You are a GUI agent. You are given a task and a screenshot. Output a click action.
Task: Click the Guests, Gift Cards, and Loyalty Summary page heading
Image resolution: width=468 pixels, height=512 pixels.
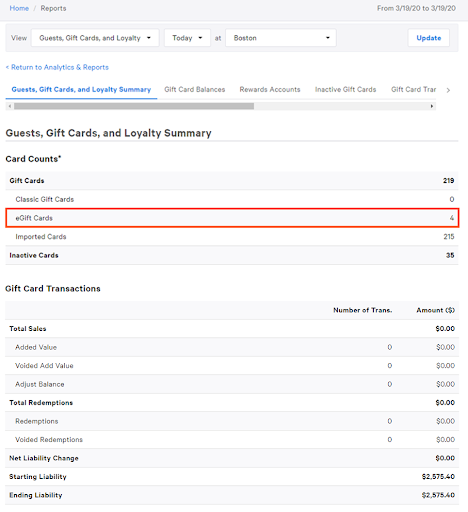(108, 133)
